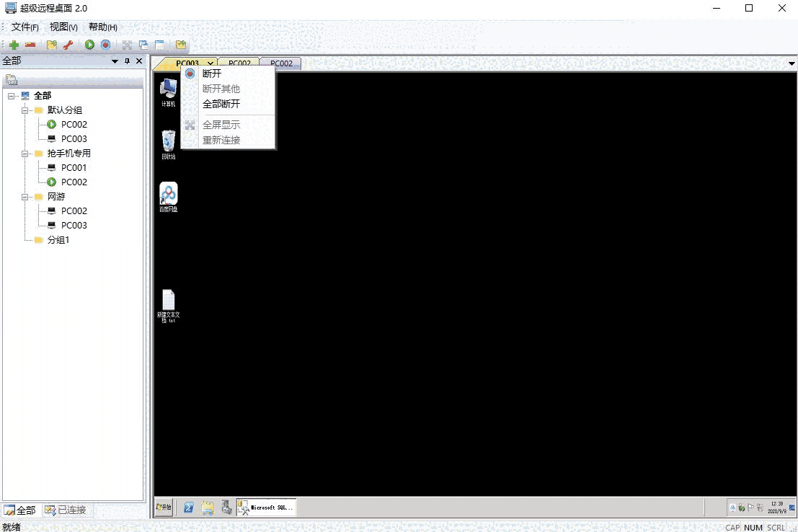Select the PC003 tab
The width and height of the screenshot is (798, 532).
click(x=187, y=63)
